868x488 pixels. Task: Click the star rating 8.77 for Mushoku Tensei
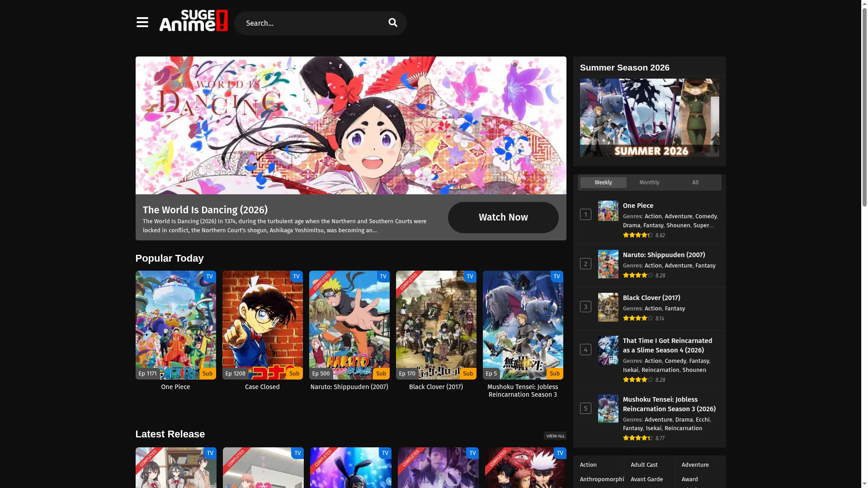[644, 438]
